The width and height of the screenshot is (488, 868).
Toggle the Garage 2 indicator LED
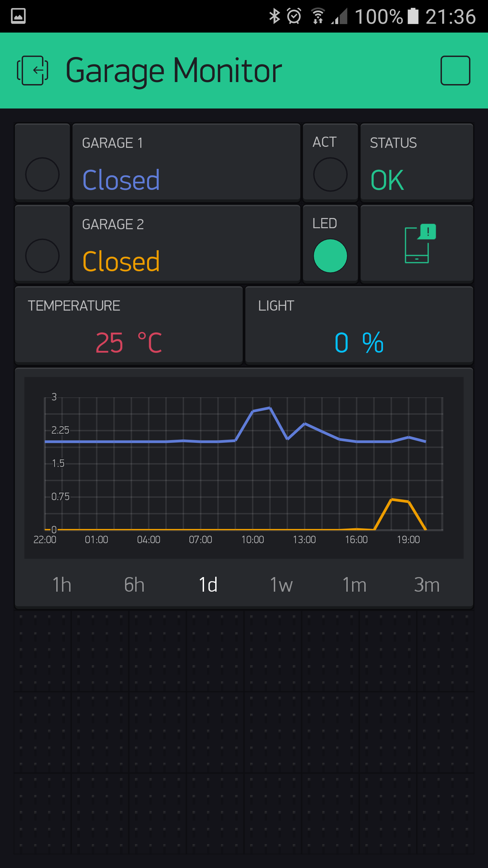pos(42,256)
